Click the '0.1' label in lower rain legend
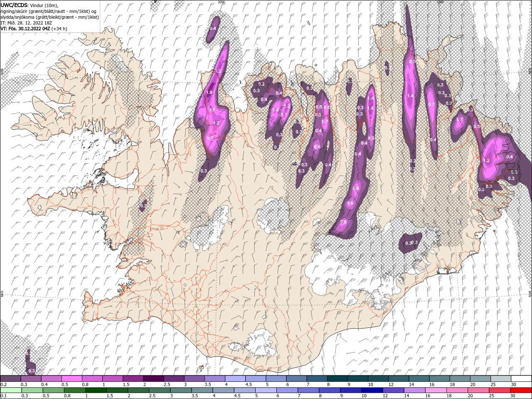The height and width of the screenshot is (399, 532). [x=3, y=396]
